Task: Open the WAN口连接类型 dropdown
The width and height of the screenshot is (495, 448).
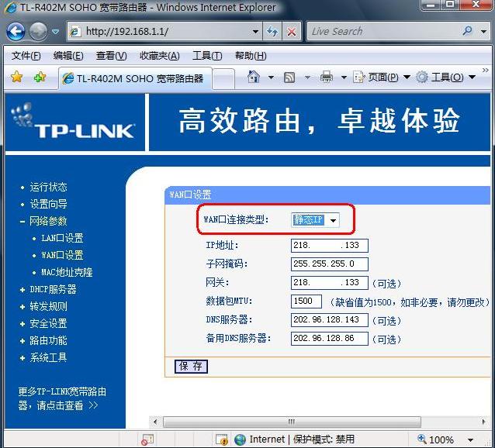Action: click(315, 220)
